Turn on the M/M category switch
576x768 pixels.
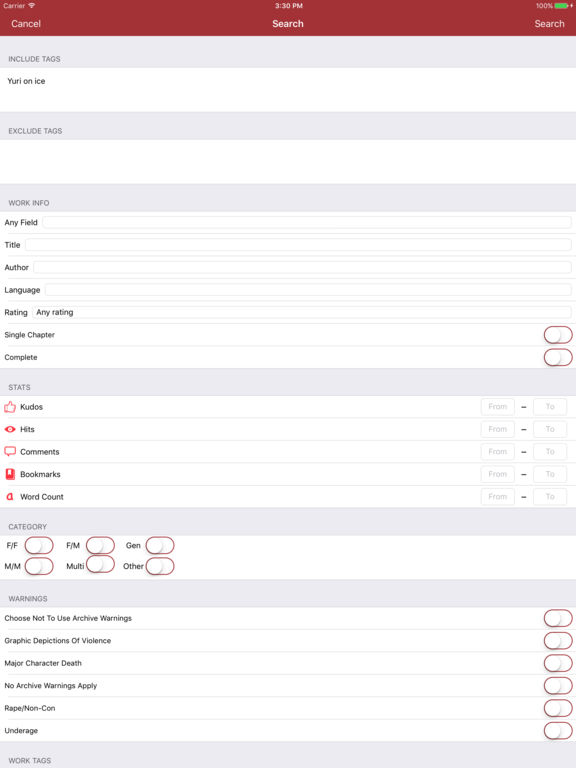(x=39, y=566)
